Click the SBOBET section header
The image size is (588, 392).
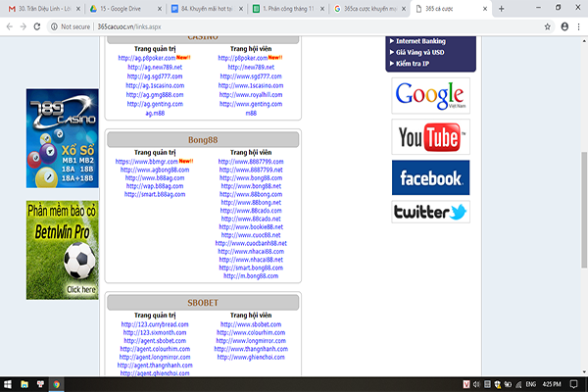click(x=203, y=303)
